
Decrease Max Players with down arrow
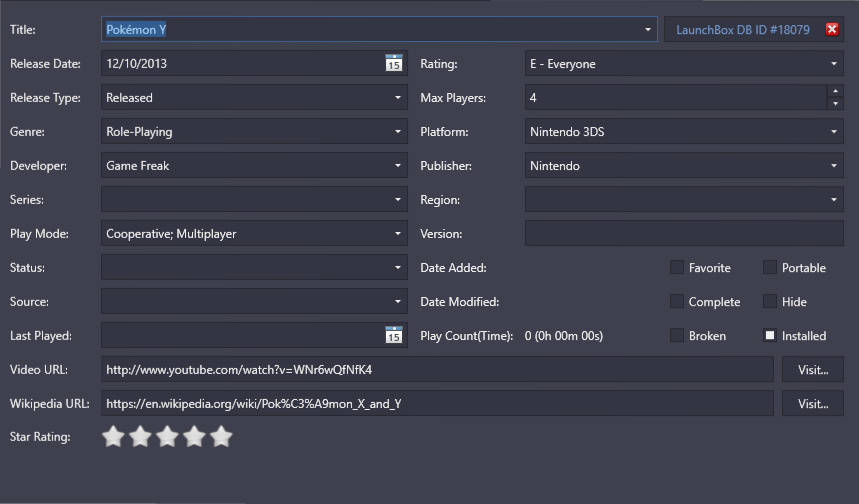pos(835,104)
